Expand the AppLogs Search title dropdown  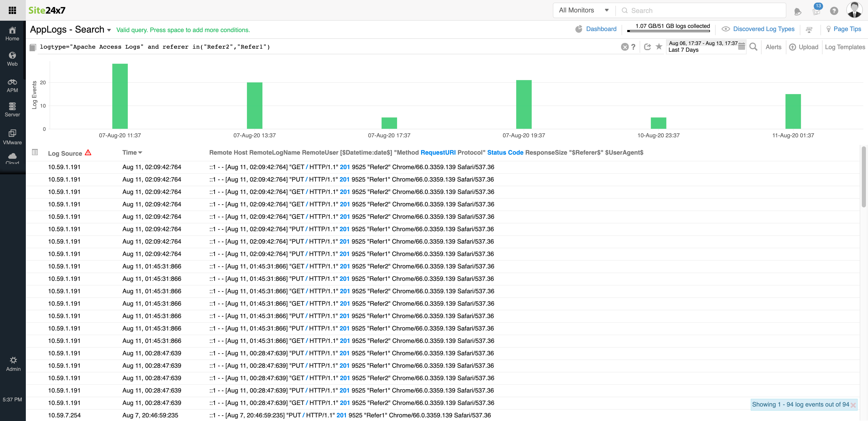[x=109, y=30]
